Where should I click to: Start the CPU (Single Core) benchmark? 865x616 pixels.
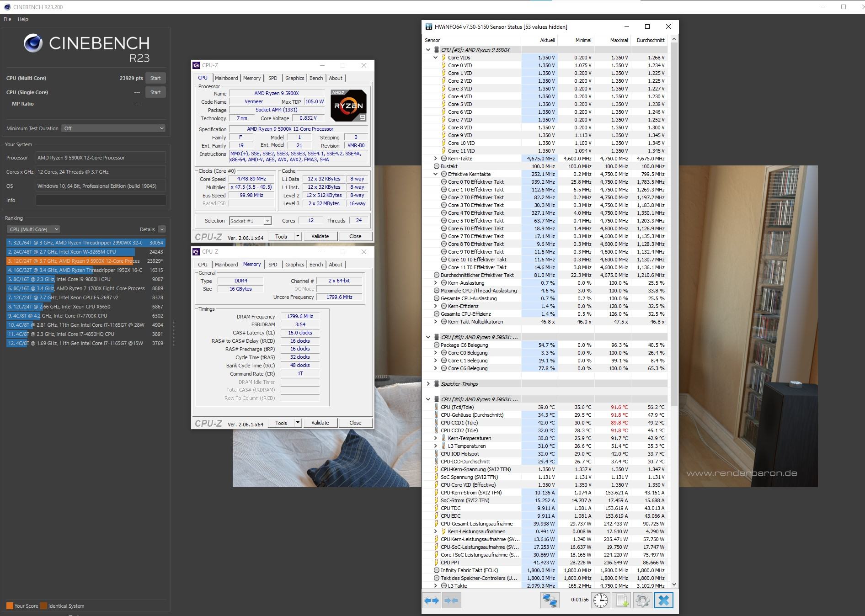pos(155,92)
